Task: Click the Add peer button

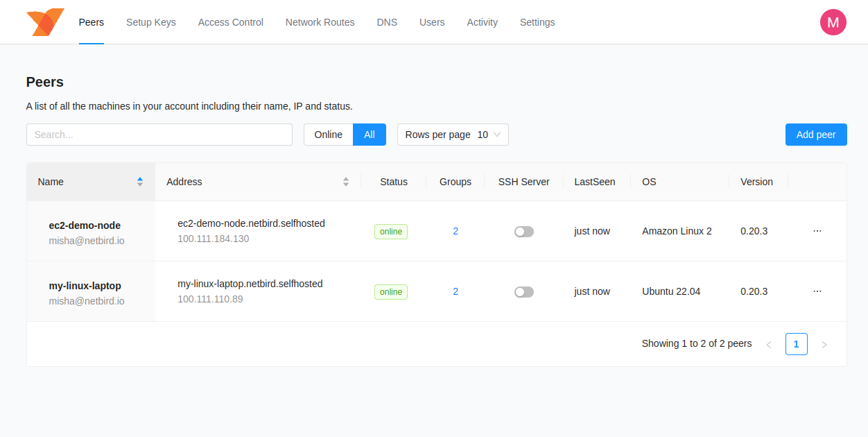Action: [815, 135]
